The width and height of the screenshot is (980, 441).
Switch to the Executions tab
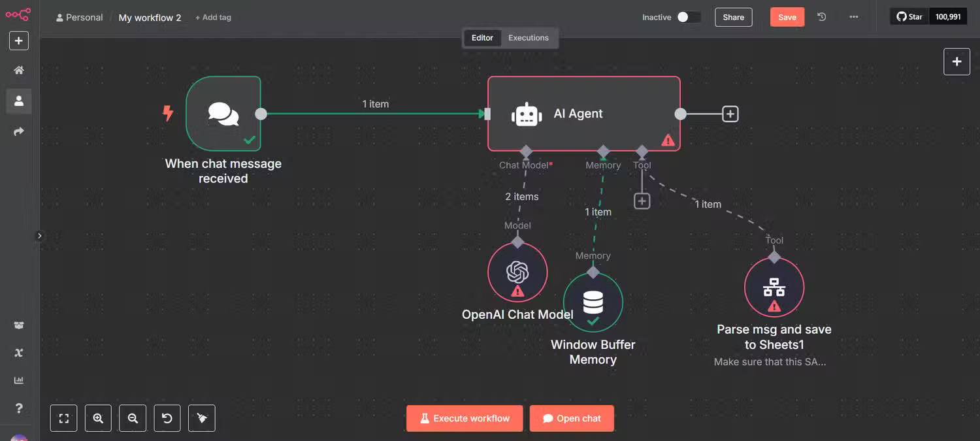pyautogui.click(x=529, y=38)
